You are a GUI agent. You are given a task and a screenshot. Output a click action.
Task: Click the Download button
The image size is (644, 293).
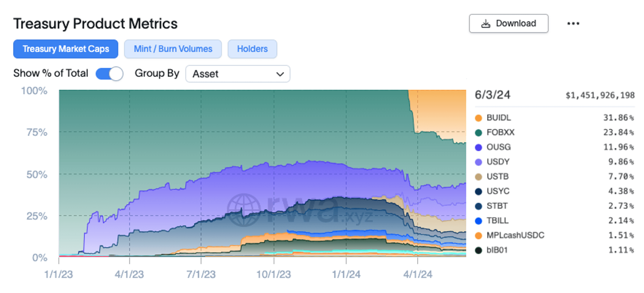508,23
